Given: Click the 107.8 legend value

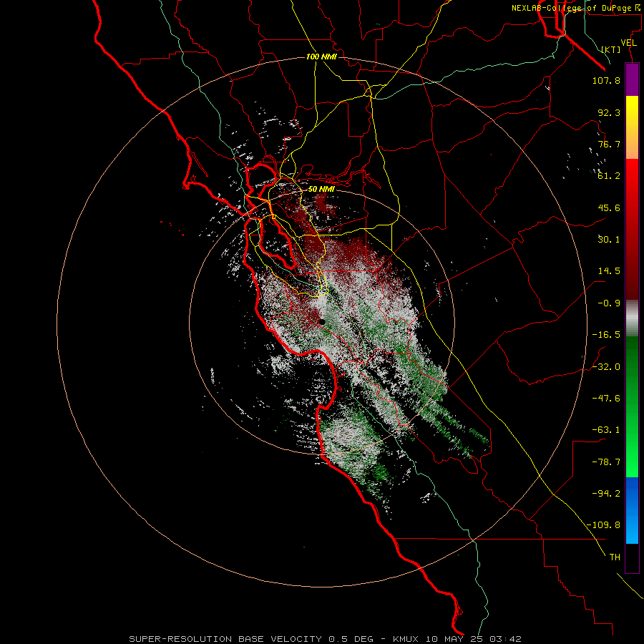Looking at the screenshot, I should [606, 80].
